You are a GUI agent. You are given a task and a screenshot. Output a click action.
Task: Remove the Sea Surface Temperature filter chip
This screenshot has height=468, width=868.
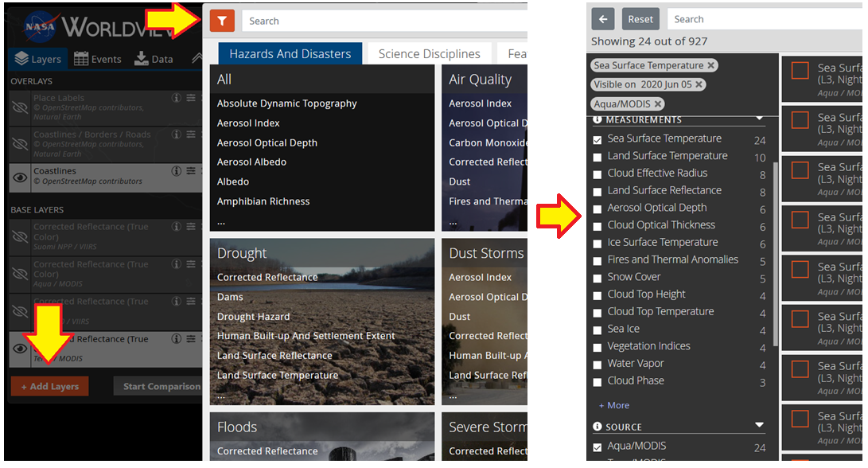point(710,65)
